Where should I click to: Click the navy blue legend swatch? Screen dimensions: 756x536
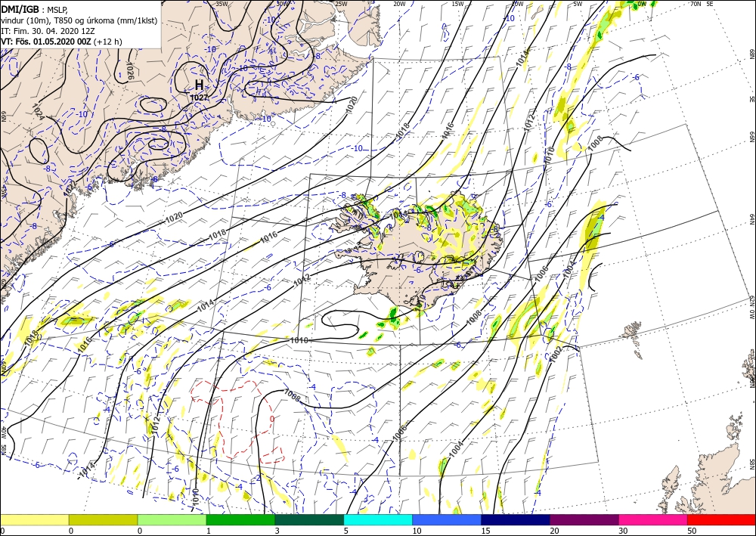coord(516,519)
